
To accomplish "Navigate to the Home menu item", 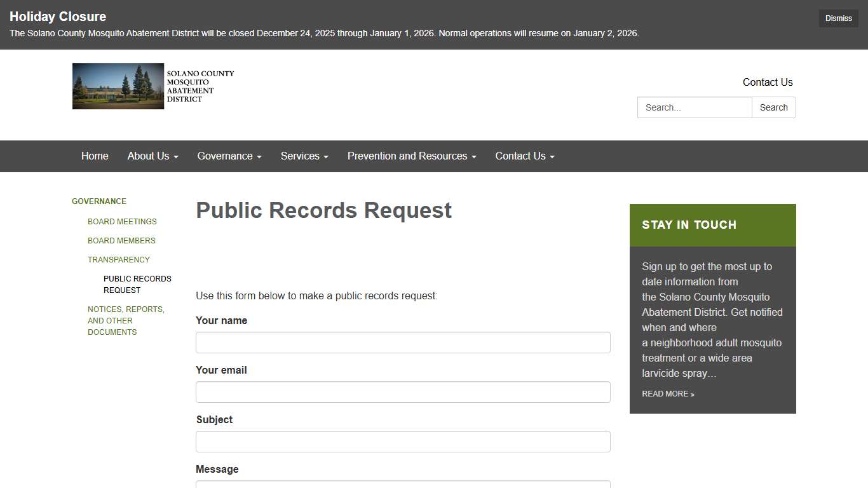I will (95, 156).
